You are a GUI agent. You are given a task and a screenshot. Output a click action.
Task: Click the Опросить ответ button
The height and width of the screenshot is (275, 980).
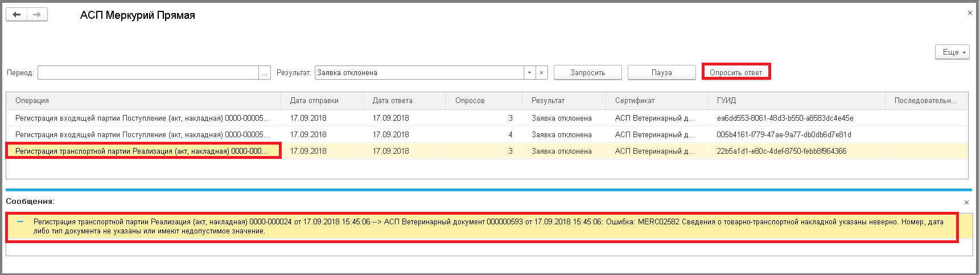pyautogui.click(x=736, y=72)
